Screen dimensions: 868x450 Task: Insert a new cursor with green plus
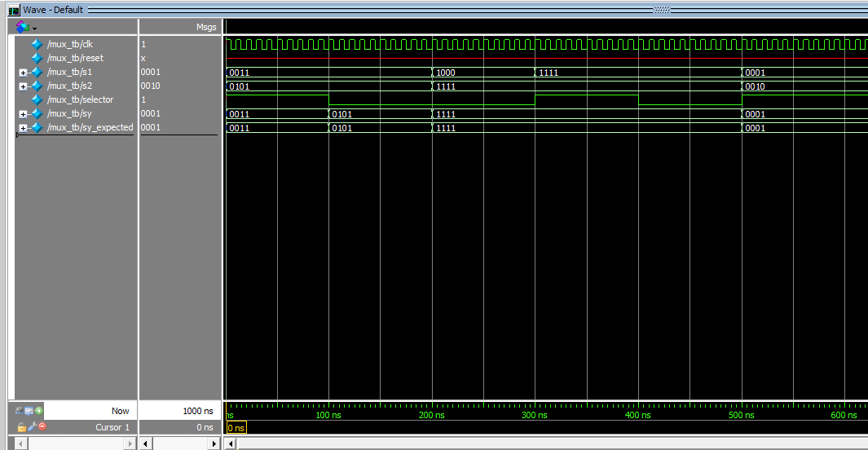tap(39, 411)
